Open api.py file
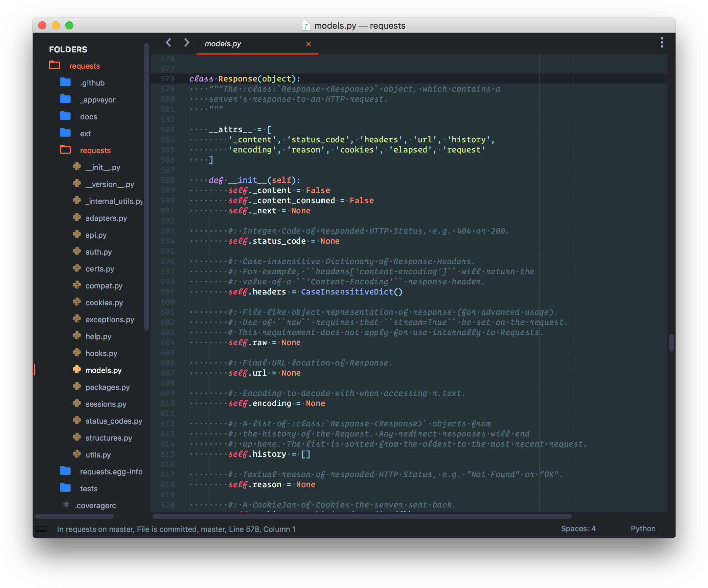708x588 pixels. (96, 235)
